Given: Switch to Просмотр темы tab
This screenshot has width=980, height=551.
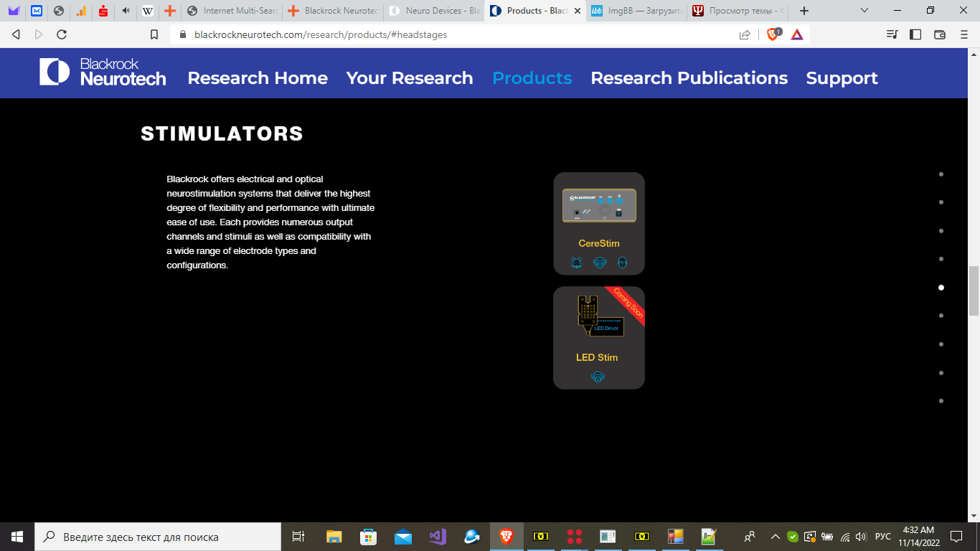Looking at the screenshot, I should point(738,11).
